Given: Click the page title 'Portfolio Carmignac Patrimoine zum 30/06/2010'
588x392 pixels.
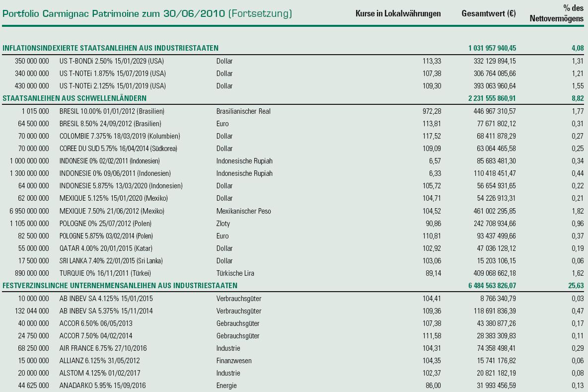Looking at the screenshot, I should [114, 14].
